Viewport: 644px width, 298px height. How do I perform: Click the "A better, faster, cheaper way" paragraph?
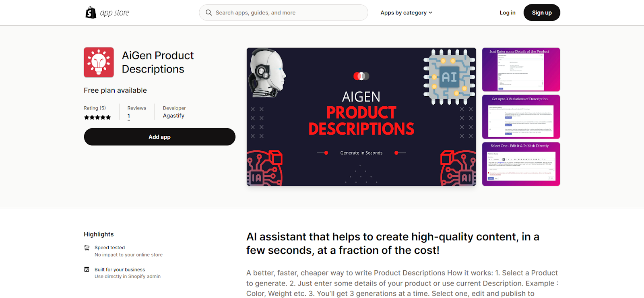[402, 283]
